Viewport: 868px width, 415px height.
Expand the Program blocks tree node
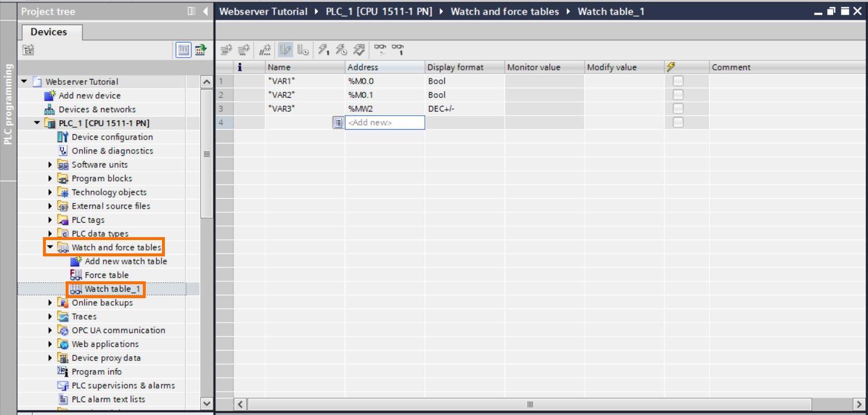click(50, 178)
